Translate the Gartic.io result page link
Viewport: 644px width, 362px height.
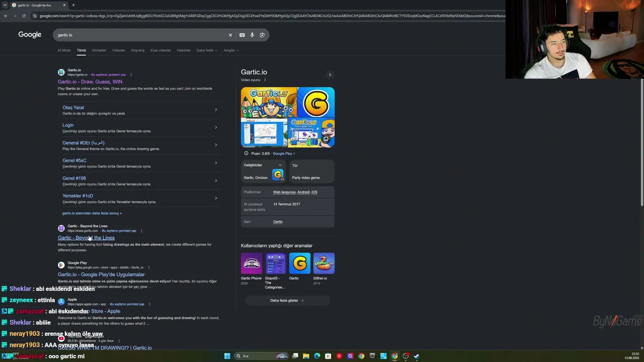point(108,75)
